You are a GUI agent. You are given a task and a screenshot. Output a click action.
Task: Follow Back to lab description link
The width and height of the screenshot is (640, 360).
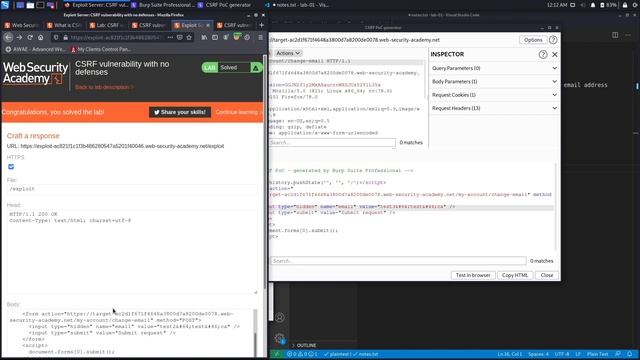point(104,87)
